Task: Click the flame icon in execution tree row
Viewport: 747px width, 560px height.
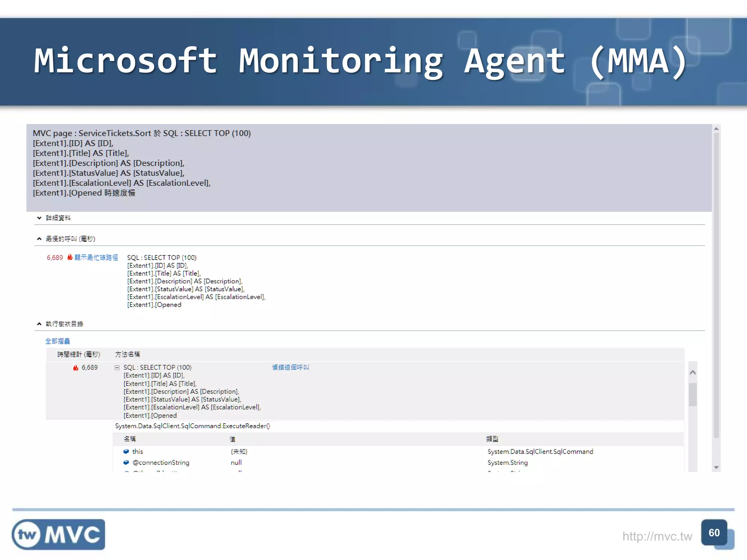Action: point(76,367)
